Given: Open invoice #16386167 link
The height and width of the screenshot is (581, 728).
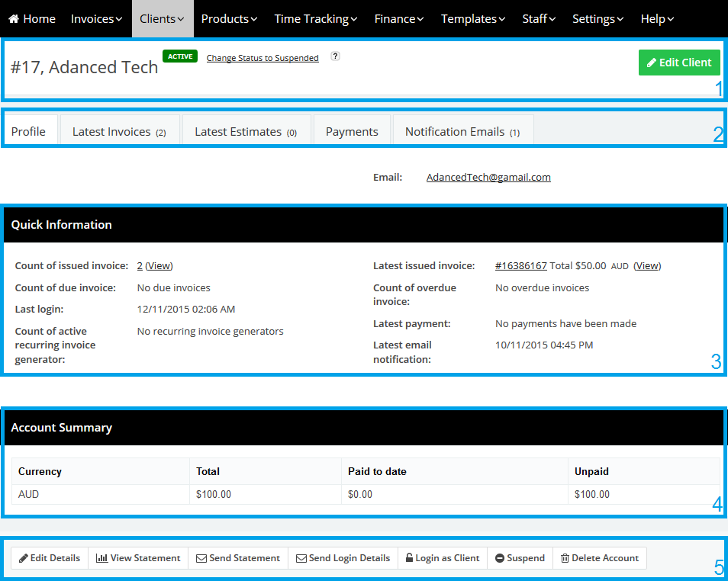Looking at the screenshot, I should [520, 266].
